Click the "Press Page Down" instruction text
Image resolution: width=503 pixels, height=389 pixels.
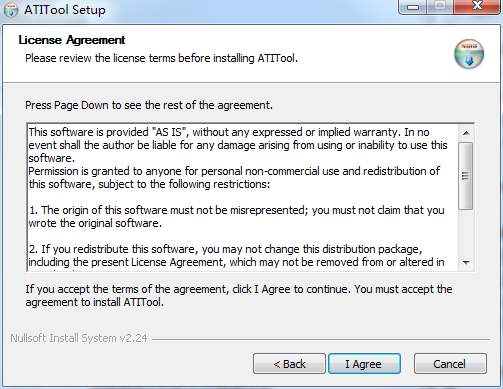pyautogui.click(x=149, y=105)
